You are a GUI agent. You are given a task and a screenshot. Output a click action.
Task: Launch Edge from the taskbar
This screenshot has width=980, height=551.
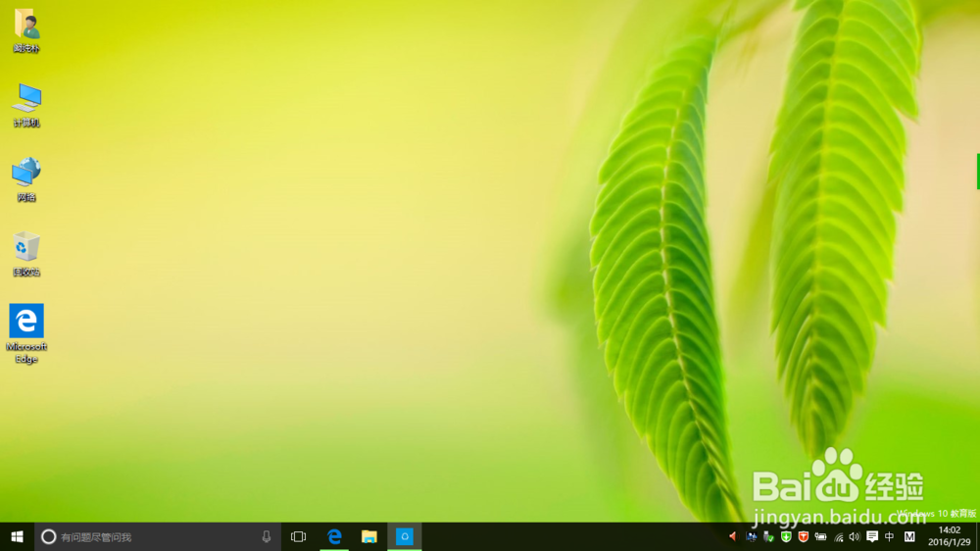pyautogui.click(x=334, y=536)
